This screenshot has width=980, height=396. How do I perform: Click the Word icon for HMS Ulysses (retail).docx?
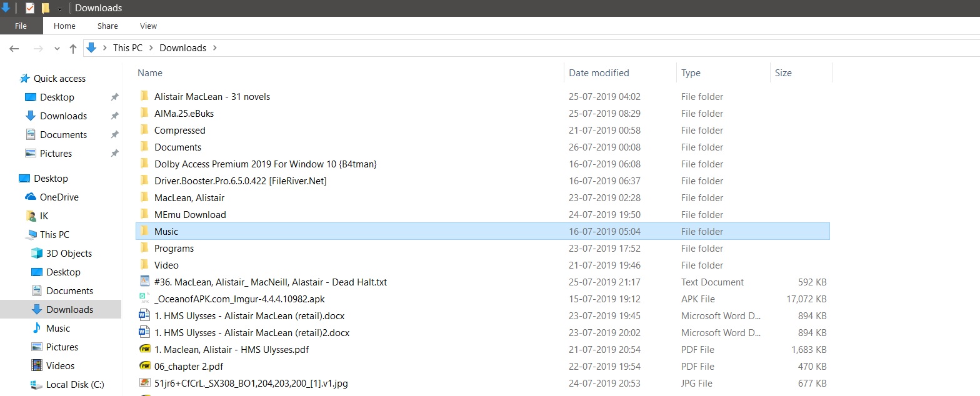145,315
